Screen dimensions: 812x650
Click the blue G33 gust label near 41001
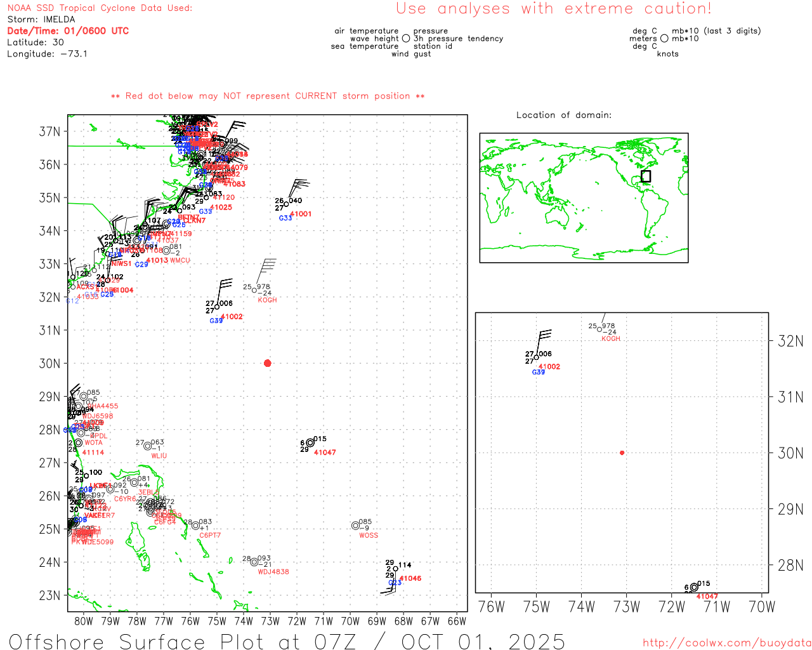(x=285, y=218)
